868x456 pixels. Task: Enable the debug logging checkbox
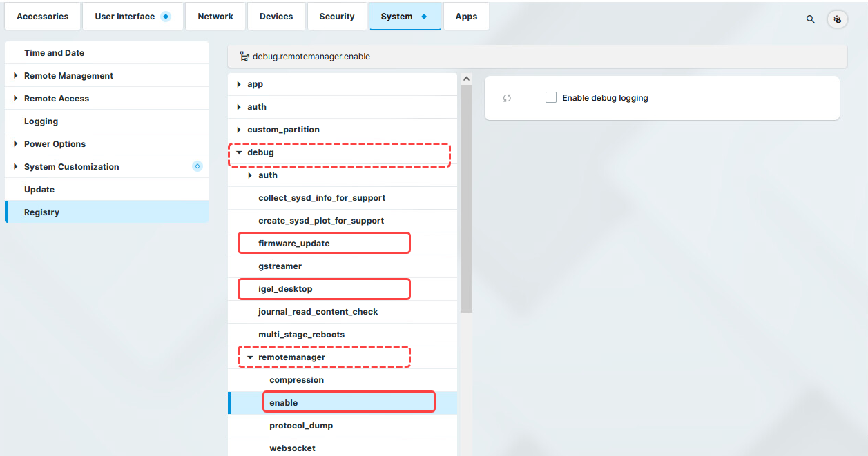tap(550, 97)
